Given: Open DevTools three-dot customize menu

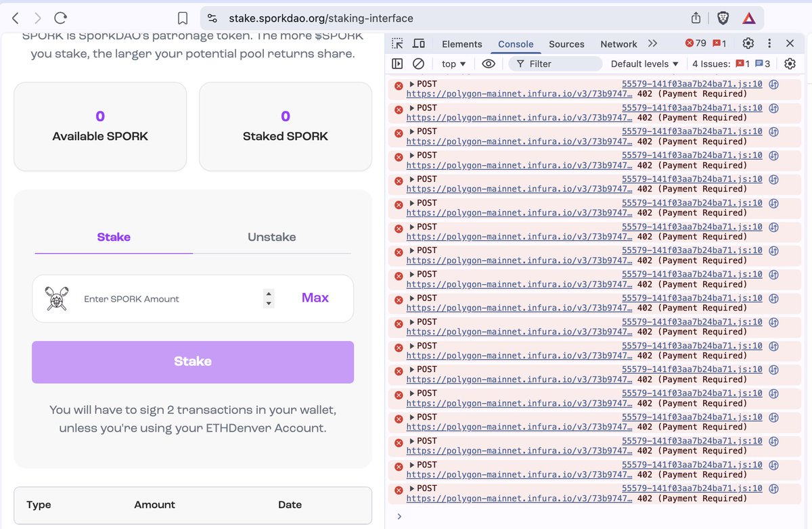Looking at the screenshot, I should pyautogui.click(x=769, y=43).
